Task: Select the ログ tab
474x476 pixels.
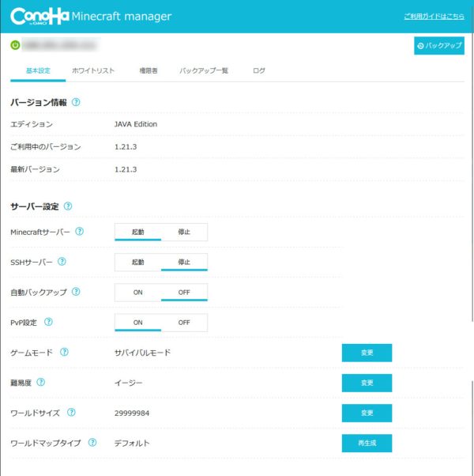Action: pyautogui.click(x=259, y=71)
